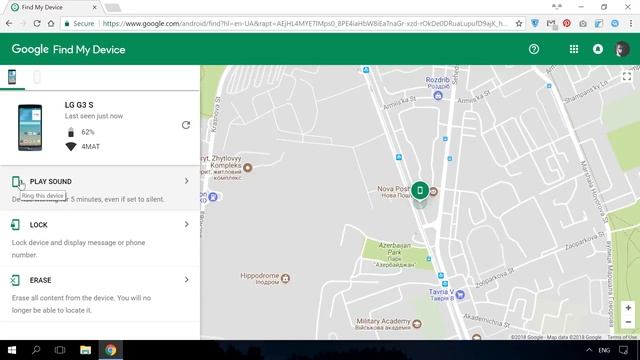Open the ENG language indicator

604,350
